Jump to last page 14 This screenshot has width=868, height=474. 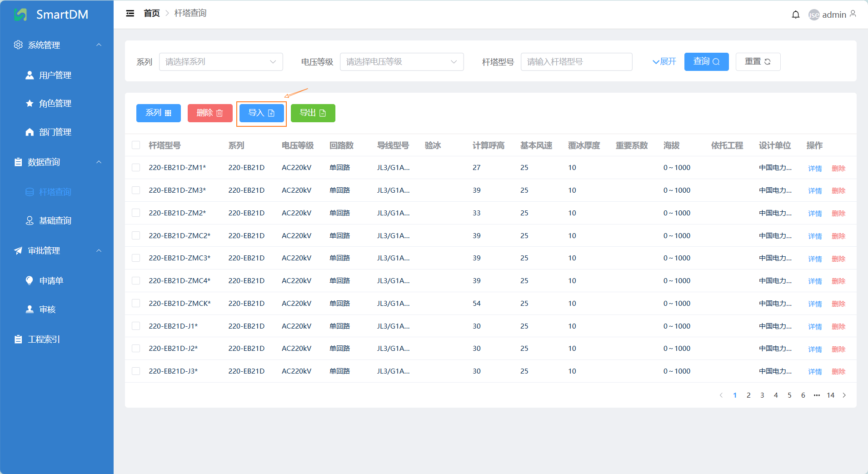(x=830, y=395)
